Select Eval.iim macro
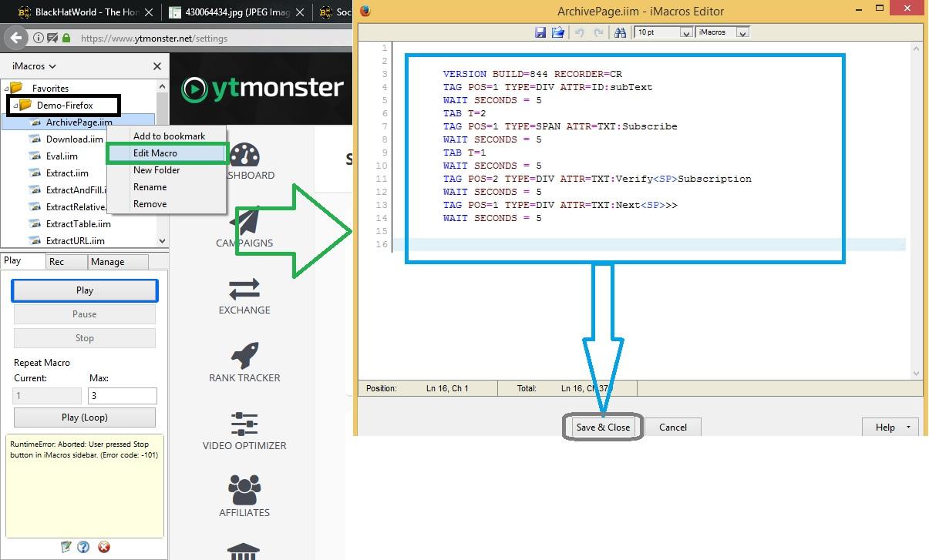The height and width of the screenshot is (560, 929). click(62, 156)
